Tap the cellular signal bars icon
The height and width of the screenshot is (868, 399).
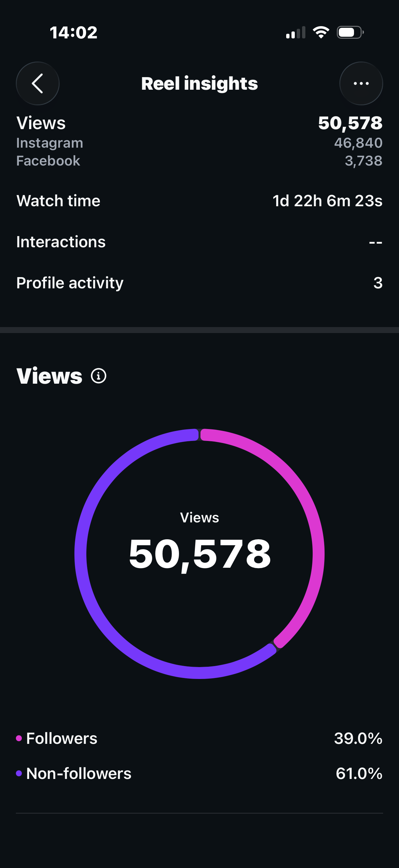point(296,32)
